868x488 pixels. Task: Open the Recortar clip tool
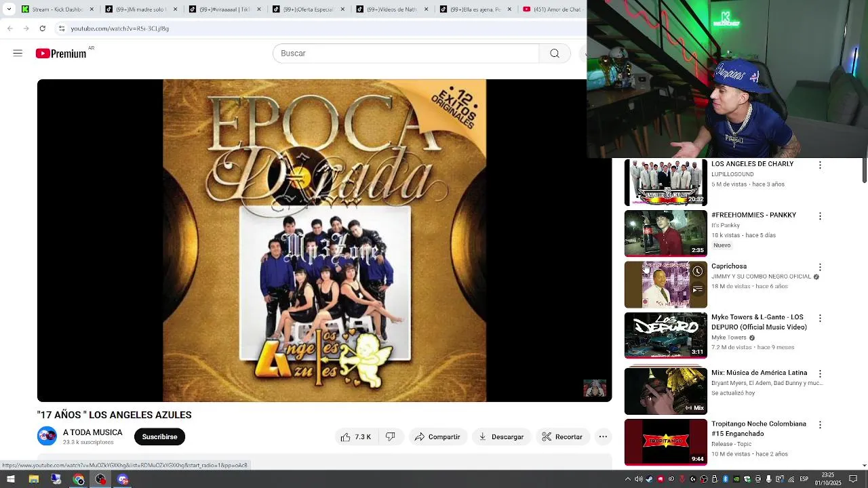(x=562, y=437)
